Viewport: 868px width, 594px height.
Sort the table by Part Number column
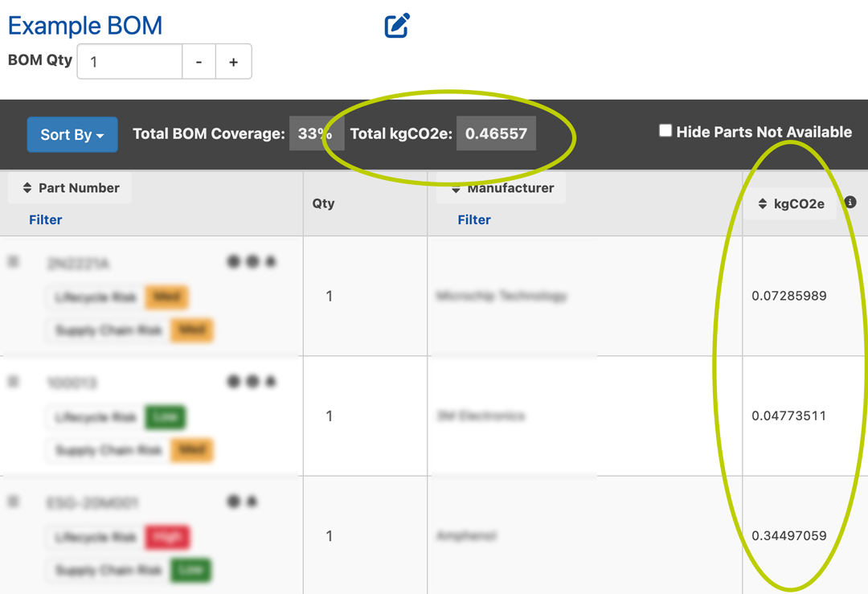(x=71, y=188)
